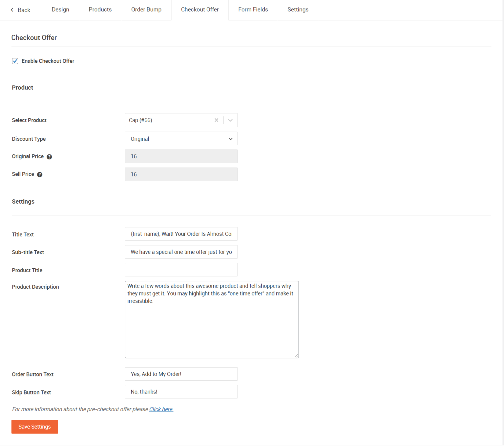Screen dimensions: 504x446
Task: Open the Click here pre-checkout offer link
Action: coord(161,409)
